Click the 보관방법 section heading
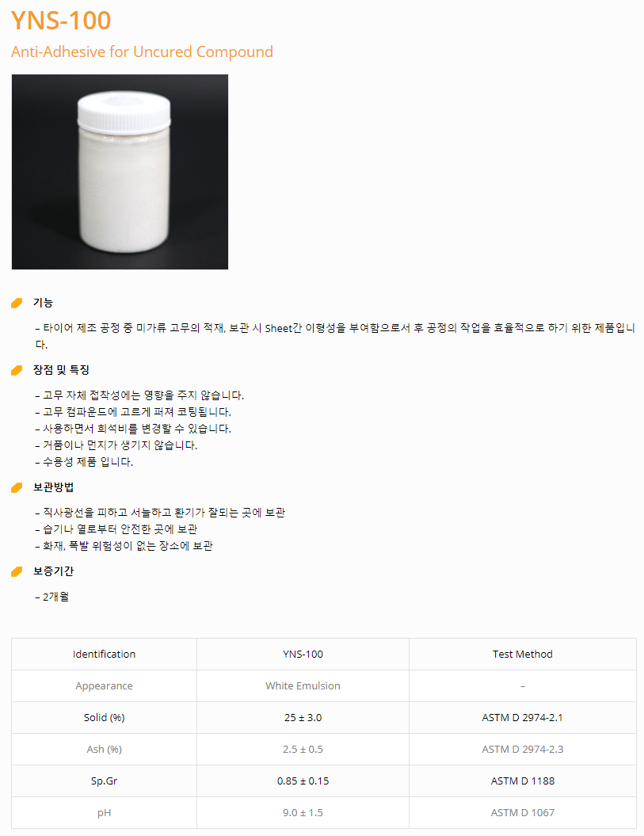The image size is (644, 836). point(53,487)
